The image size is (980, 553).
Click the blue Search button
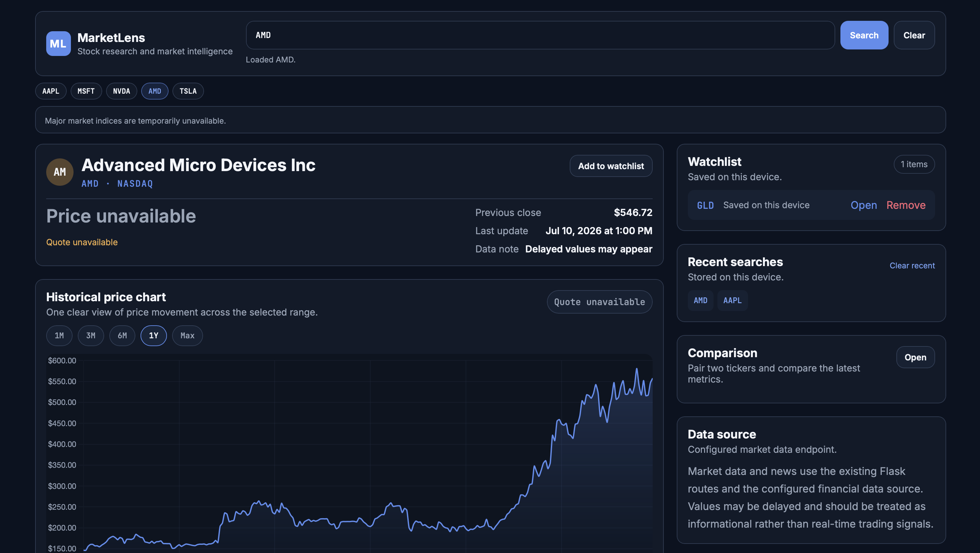(864, 35)
